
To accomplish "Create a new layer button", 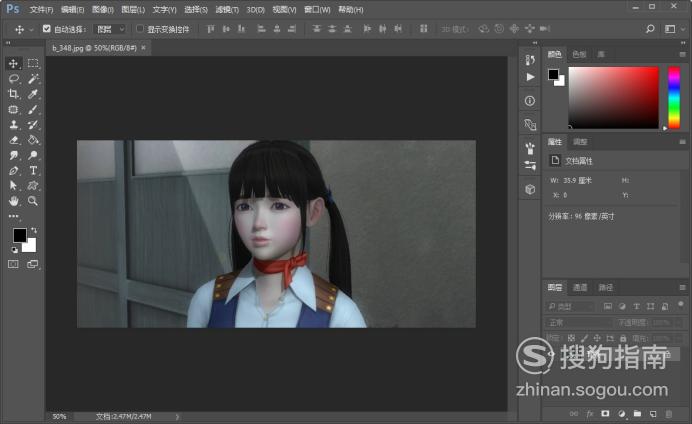I will pyautogui.click(x=653, y=413).
